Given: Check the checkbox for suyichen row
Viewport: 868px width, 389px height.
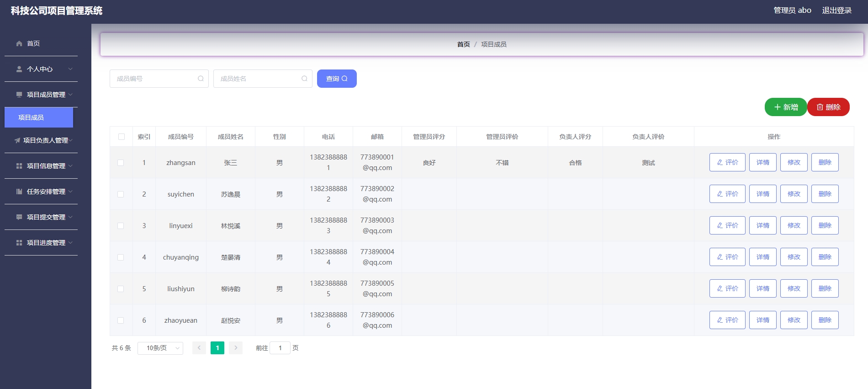Looking at the screenshot, I should (121, 194).
